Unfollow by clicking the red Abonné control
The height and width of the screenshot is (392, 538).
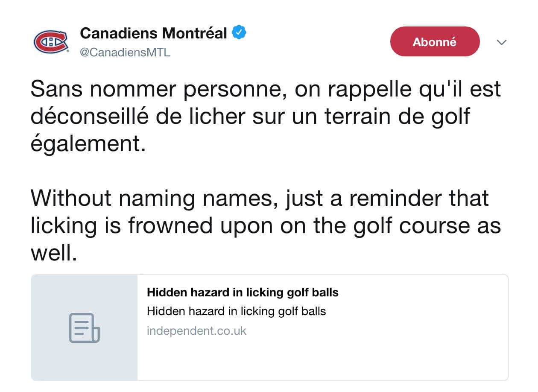point(435,41)
